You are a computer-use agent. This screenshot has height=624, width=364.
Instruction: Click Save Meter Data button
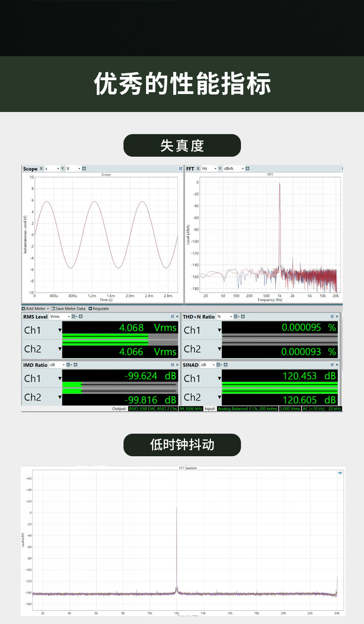pos(68,308)
